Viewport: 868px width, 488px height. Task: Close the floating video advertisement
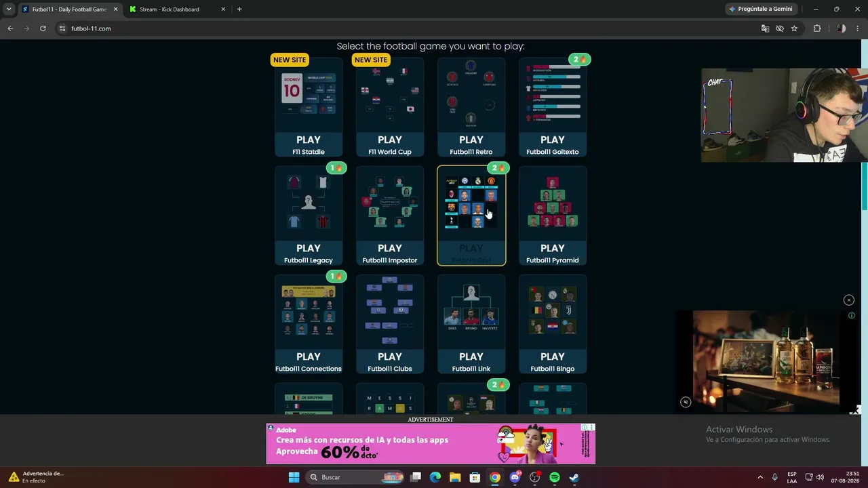(x=848, y=300)
